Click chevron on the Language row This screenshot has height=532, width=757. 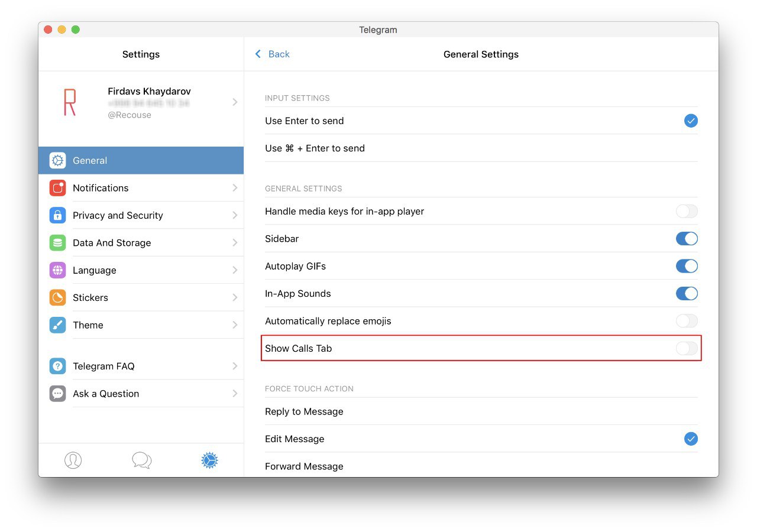click(x=235, y=270)
